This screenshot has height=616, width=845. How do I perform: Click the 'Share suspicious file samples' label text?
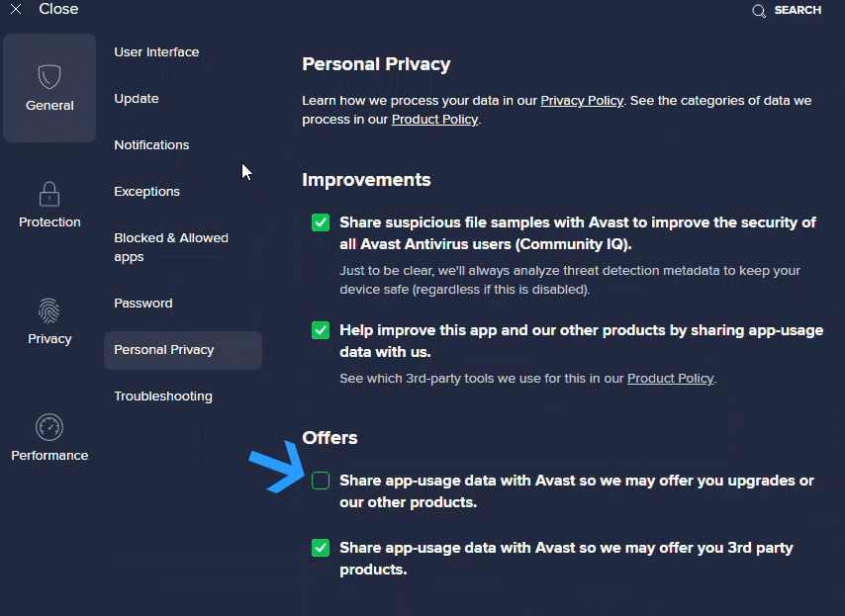[578, 233]
